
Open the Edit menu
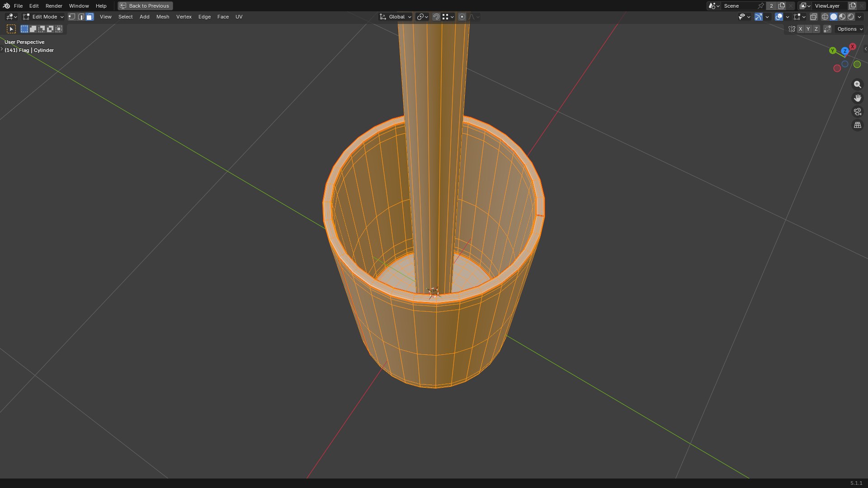pyautogui.click(x=34, y=6)
